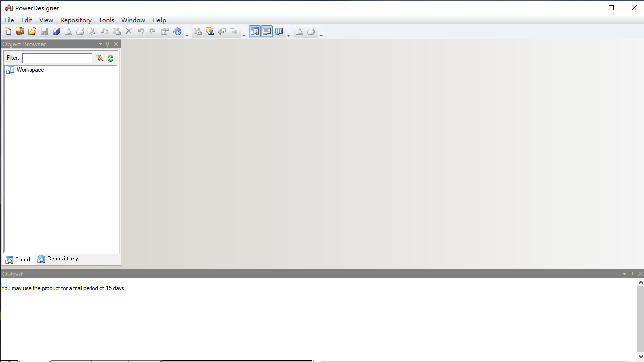644x362 pixels.
Task: Refresh the Object Browser with green arrows
Action: pyautogui.click(x=110, y=58)
